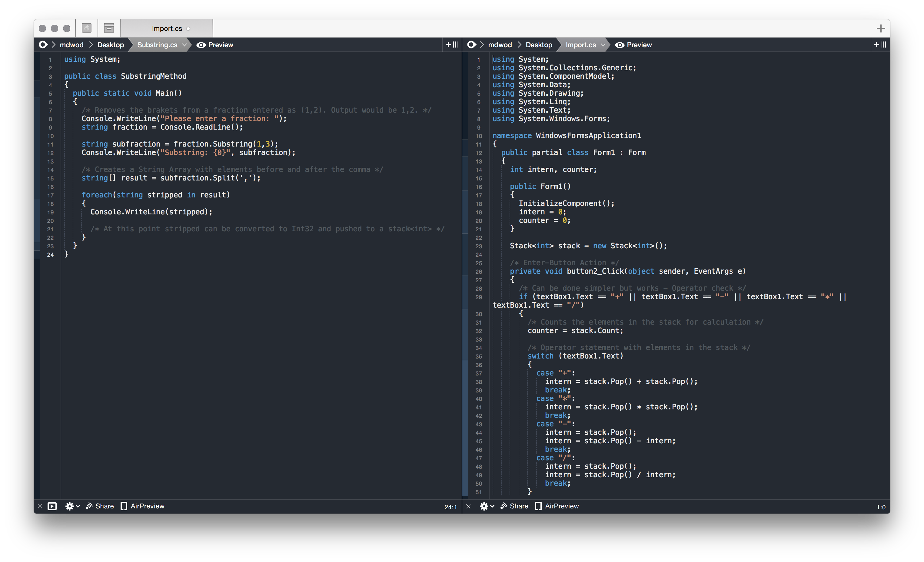Open the Substring.cs file dropdown
924x562 pixels.
pyautogui.click(x=184, y=45)
